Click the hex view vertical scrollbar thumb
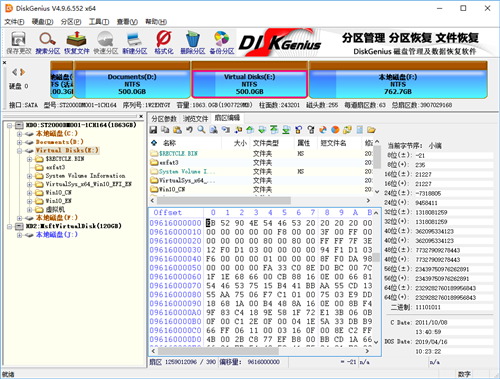 [x=376, y=257]
